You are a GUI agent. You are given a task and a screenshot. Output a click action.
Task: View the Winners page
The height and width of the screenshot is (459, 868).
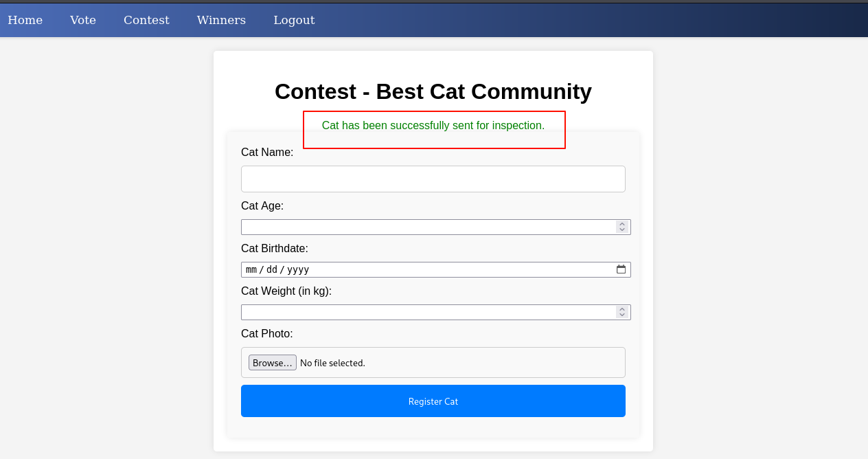pyautogui.click(x=221, y=20)
